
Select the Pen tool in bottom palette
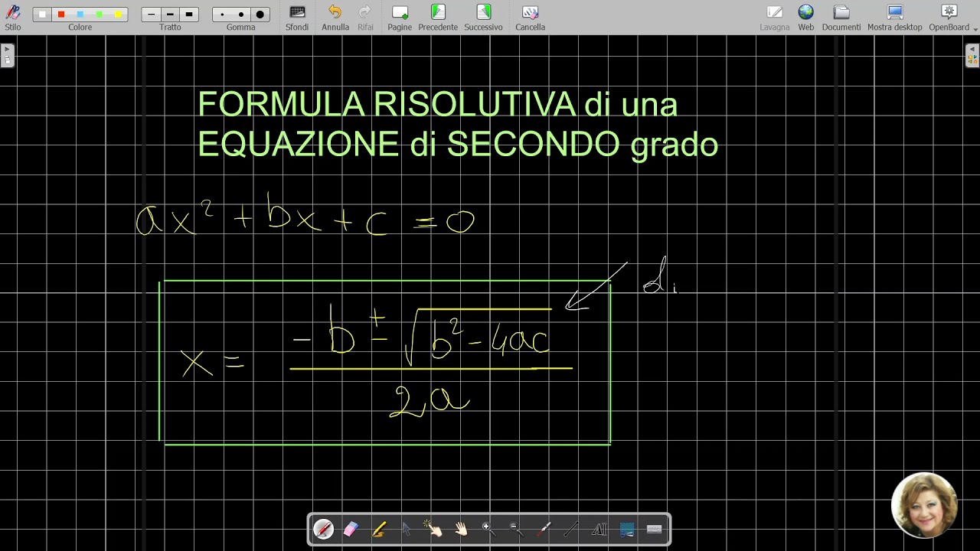[323, 529]
